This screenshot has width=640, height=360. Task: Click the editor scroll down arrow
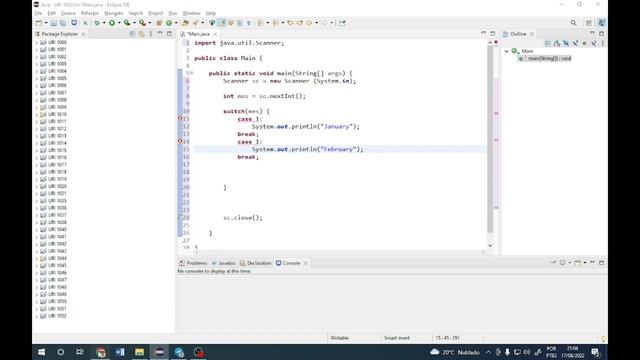pyautogui.click(x=490, y=246)
